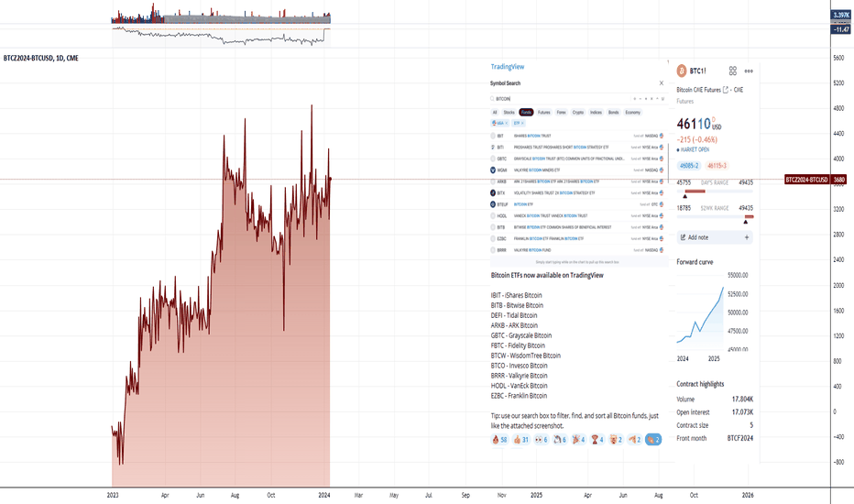Image resolution: width=854 pixels, height=504 pixels.
Task: Select the WGMI Valkyrie Bitcoin Miners result
Action: [577, 170]
